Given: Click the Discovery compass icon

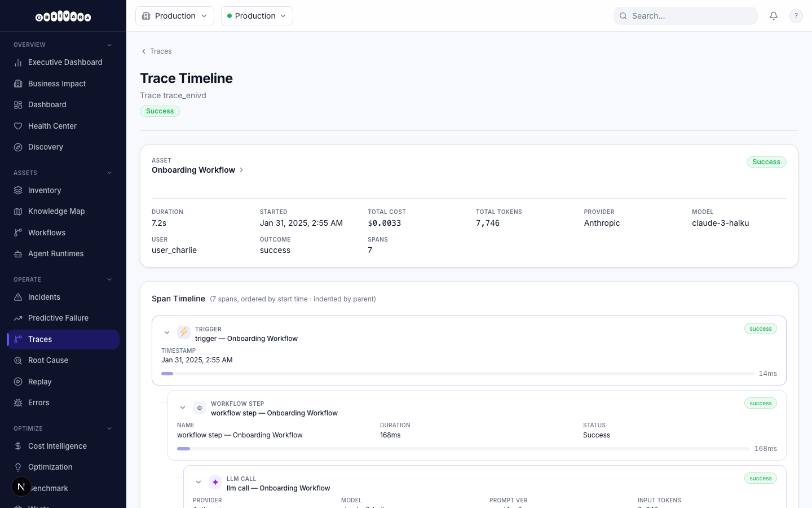Looking at the screenshot, I should [18, 147].
